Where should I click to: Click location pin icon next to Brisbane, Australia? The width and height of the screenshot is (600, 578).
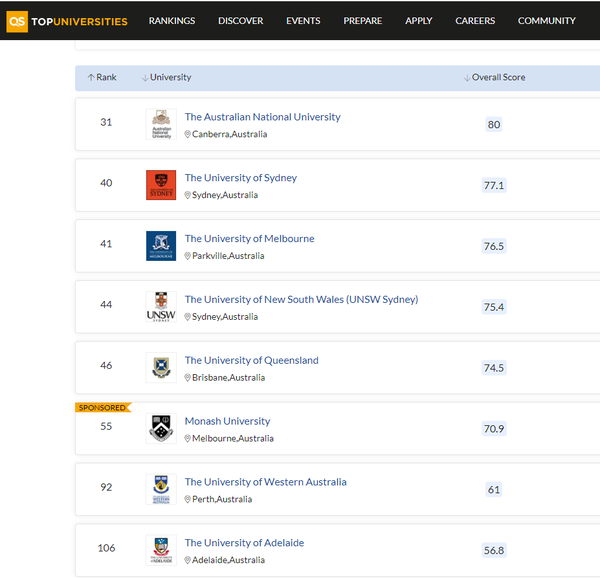pos(188,378)
